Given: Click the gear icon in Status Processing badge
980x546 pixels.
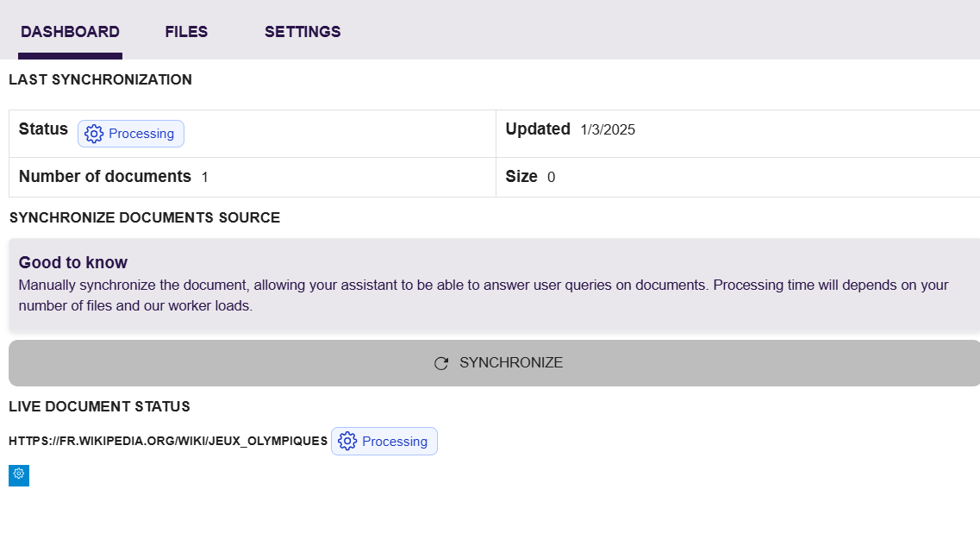Looking at the screenshot, I should pos(94,134).
